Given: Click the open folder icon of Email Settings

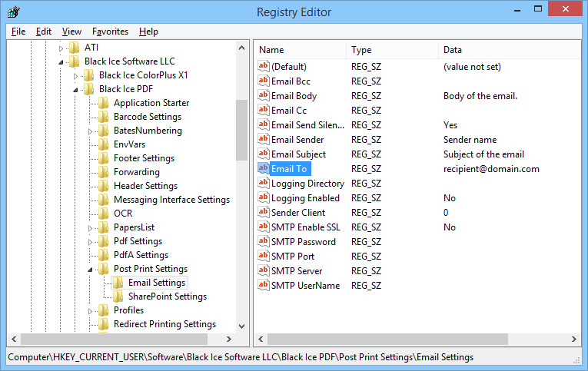Looking at the screenshot, I should (x=118, y=283).
